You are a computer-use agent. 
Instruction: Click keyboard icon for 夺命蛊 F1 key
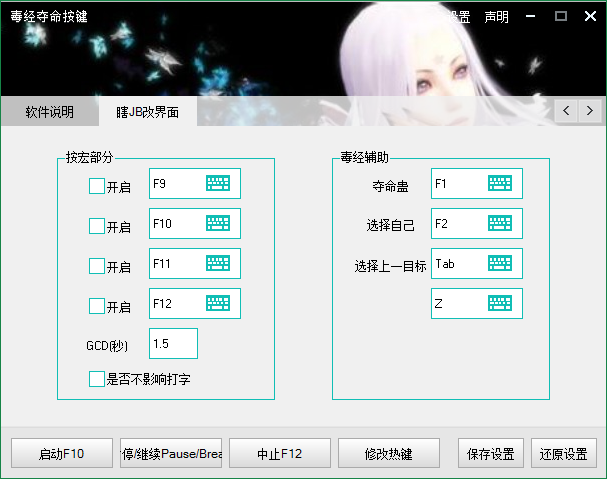(500, 183)
